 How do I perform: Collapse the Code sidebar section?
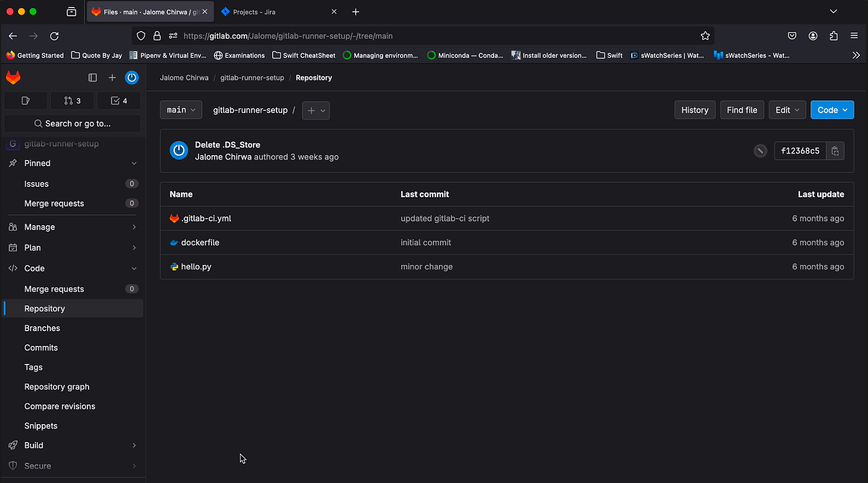tap(73, 268)
